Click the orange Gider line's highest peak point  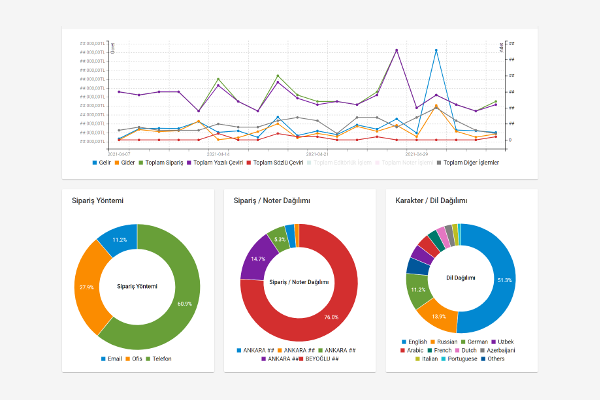pyautogui.click(x=436, y=105)
